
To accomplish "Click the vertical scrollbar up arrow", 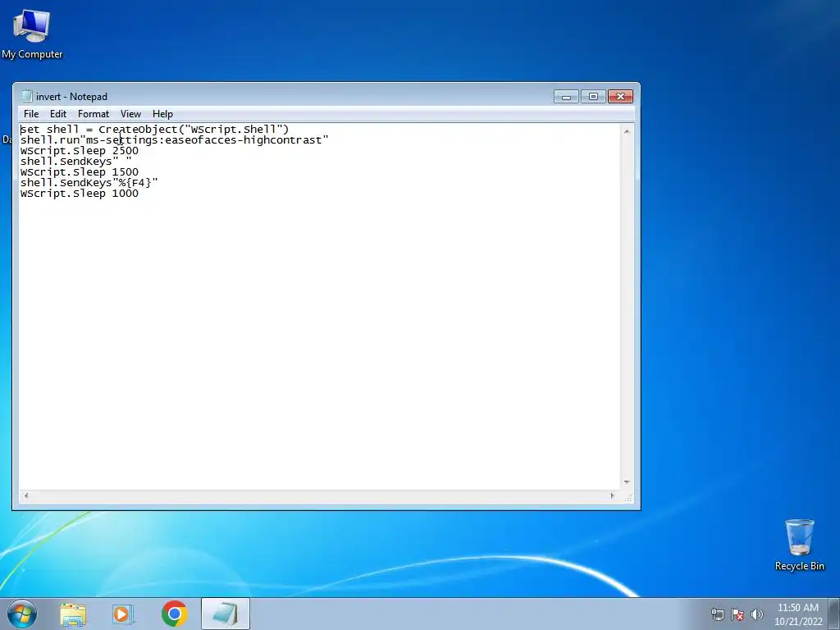I will click(x=627, y=131).
